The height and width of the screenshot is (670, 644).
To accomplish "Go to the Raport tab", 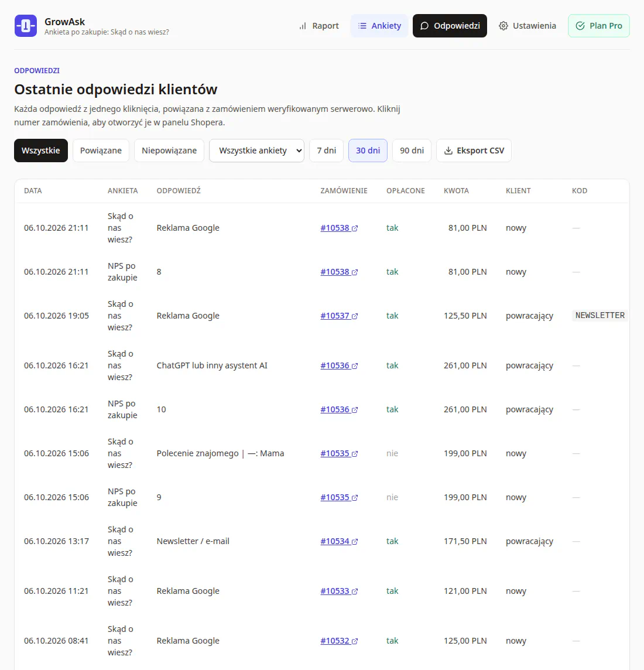I will [x=318, y=26].
